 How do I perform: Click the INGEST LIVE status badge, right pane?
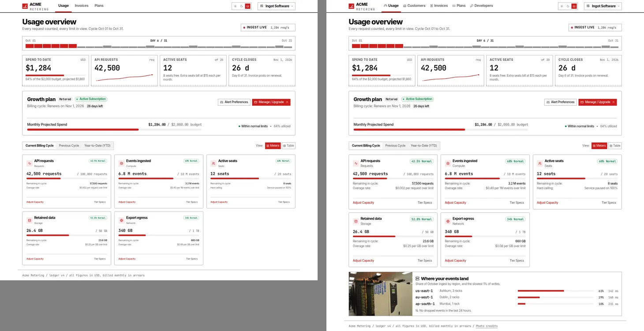[x=595, y=27]
